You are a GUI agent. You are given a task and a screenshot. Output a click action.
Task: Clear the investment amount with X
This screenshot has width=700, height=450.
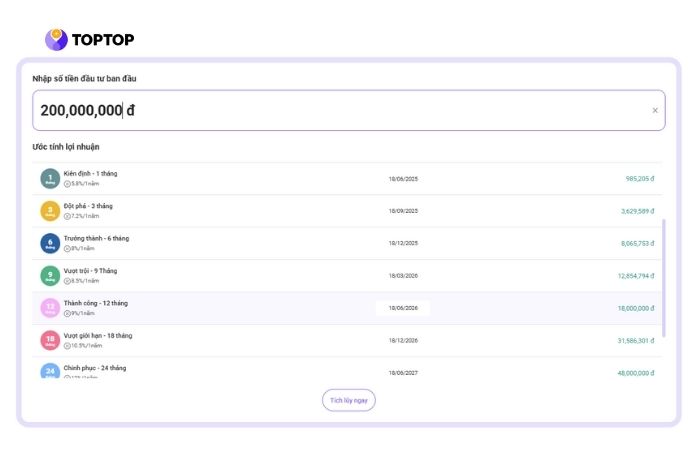[655, 111]
